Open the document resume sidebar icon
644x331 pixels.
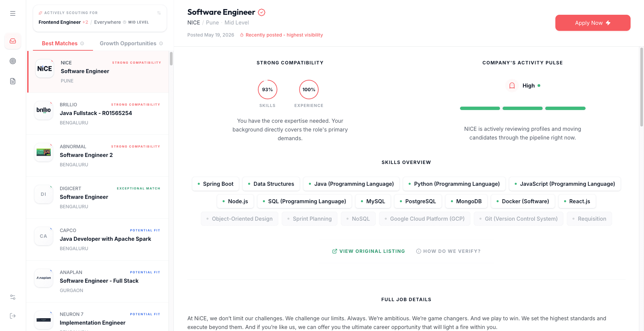coord(13,81)
